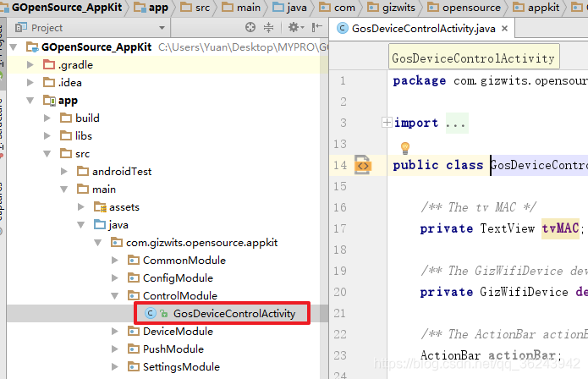Click line number 17 in the gutter

pos(340,228)
